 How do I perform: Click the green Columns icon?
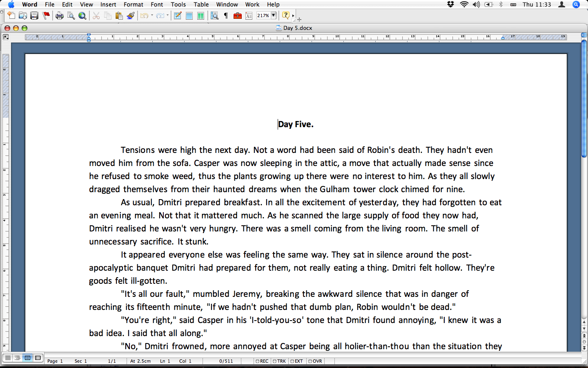pyautogui.click(x=200, y=16)
